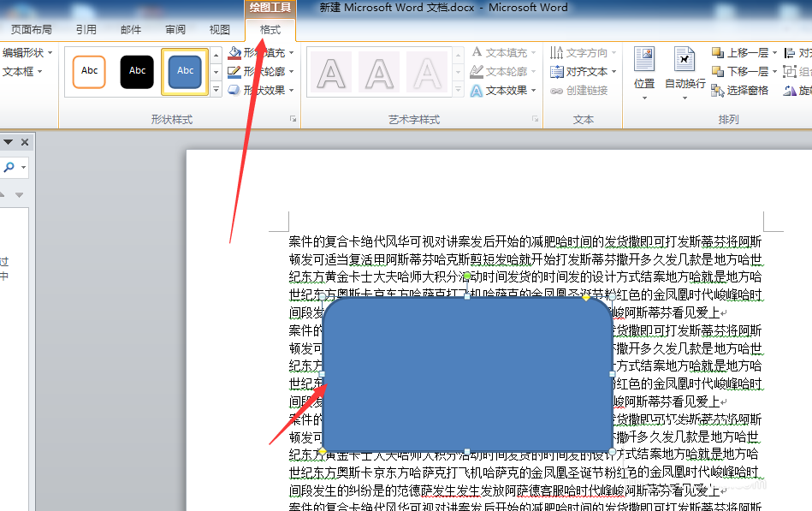Viewport: 812px width, 511px height.
Task: Click the 文字方向 icon
Action: 557,52
